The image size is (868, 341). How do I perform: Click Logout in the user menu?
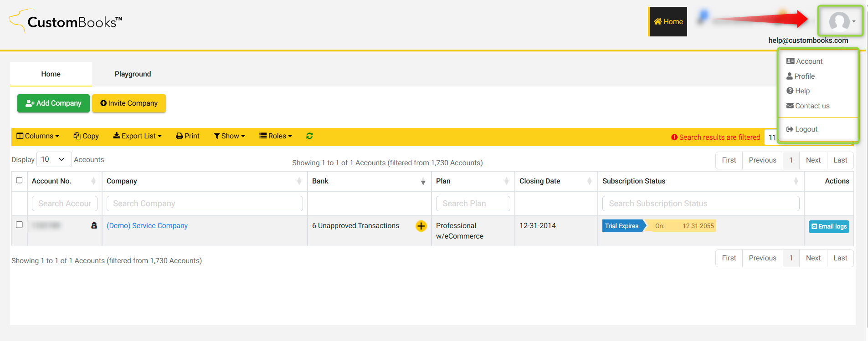point(802,129)
